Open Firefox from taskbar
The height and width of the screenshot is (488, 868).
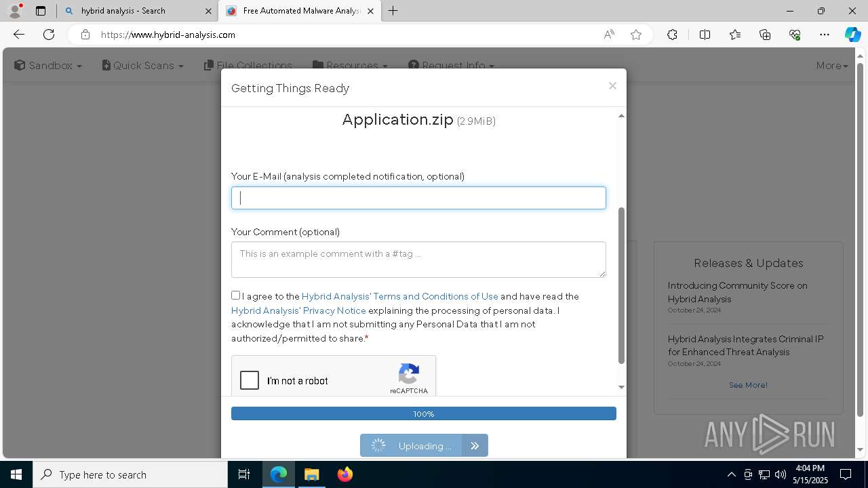click(344, 474)
